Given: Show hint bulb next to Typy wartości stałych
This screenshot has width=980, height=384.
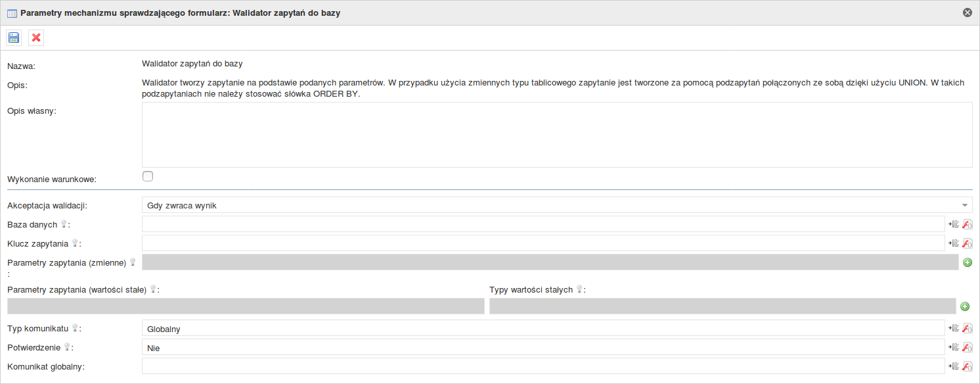Looking at the screenshot, I should 579,289.
